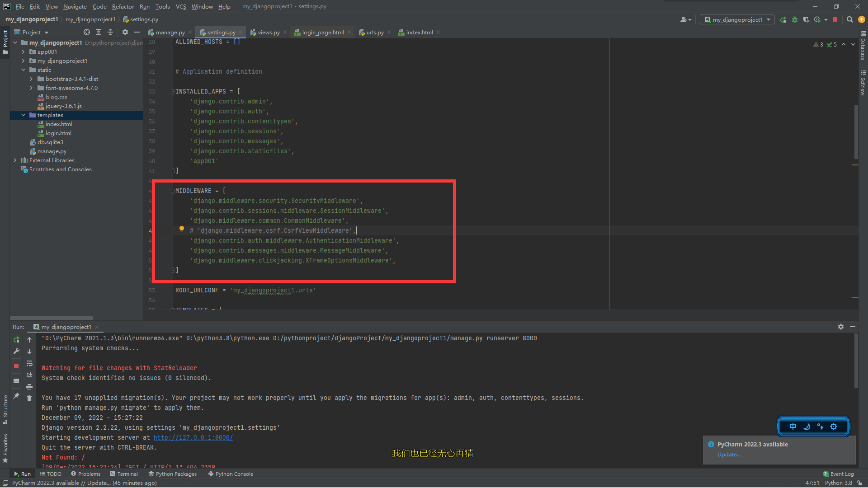This screenshot has width=868, height=488.
Task: Click Update link in PyCharm notification
Action: click(x=729, y=455)
